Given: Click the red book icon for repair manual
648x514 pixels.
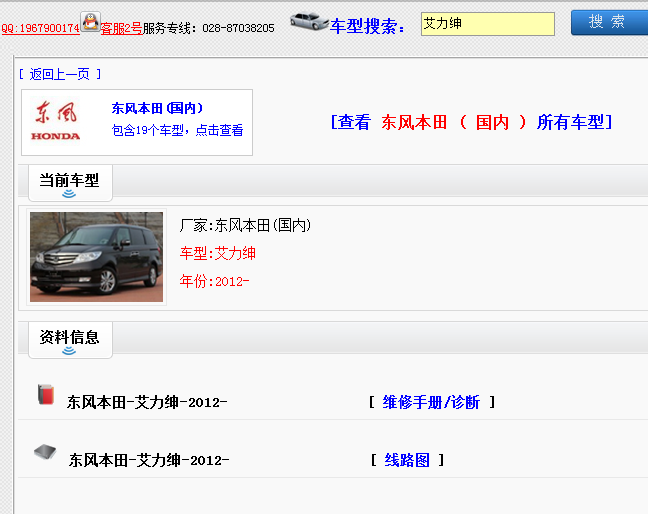Looking at the screenshot, I should pos(46,394).
